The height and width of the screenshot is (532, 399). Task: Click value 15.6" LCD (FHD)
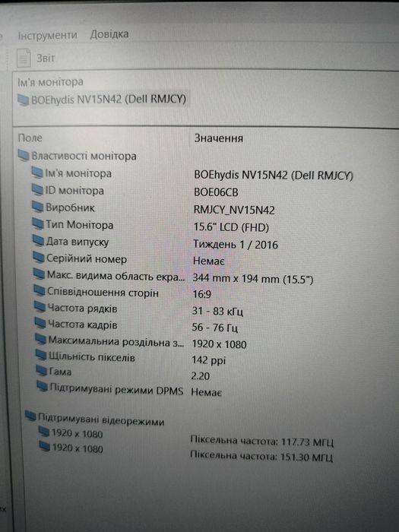coord(231,227)
